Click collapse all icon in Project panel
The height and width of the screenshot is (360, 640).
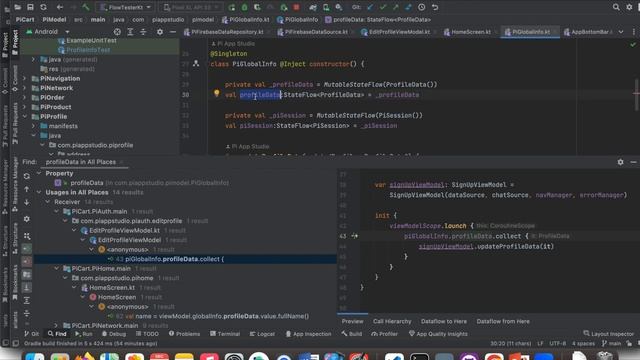(143, 31)
